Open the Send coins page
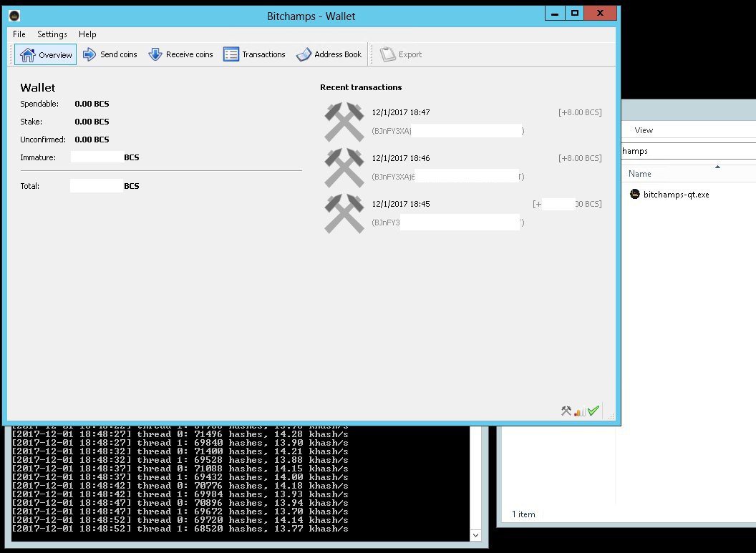 pos(110,54)
